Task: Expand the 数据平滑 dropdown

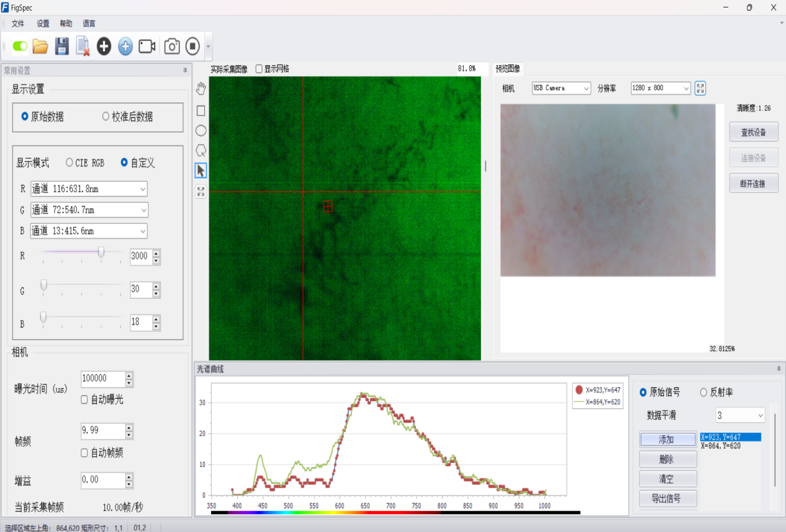Action: (740, 415)
